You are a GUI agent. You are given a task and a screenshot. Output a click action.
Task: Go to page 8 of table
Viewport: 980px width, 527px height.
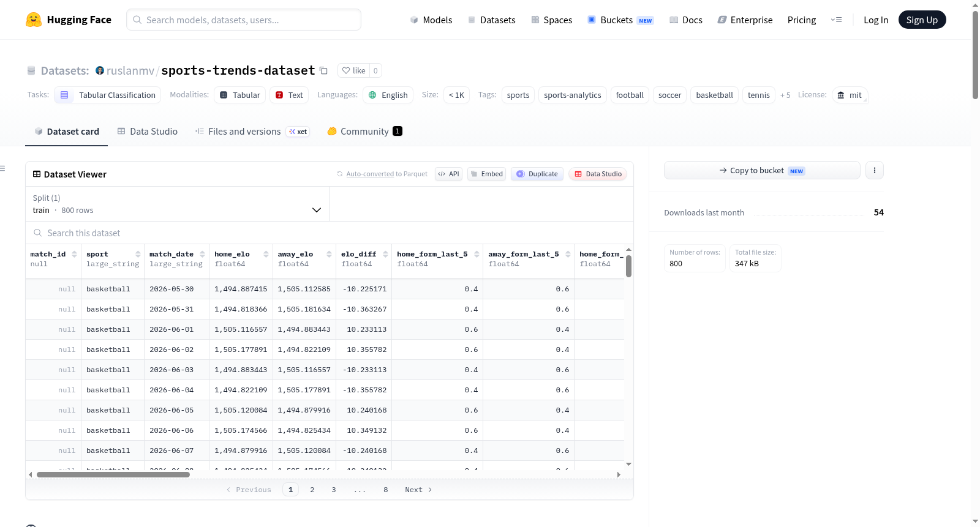(x=386, y=490)
